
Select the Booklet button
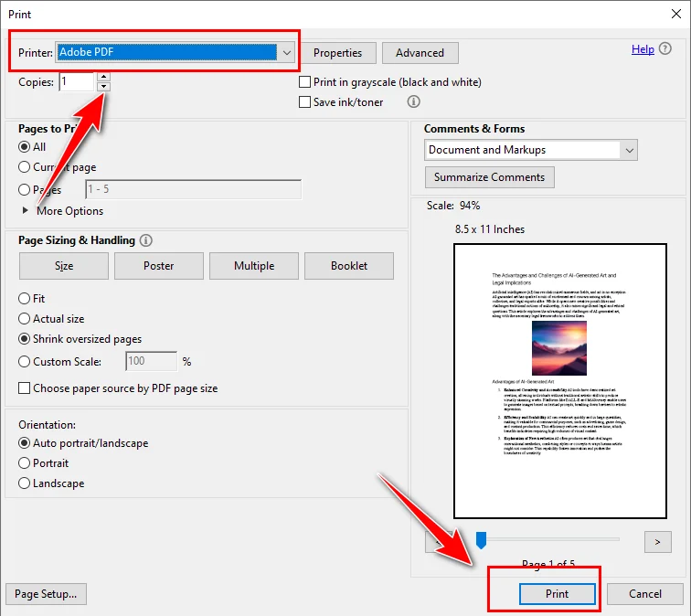(x=349, y=266)
